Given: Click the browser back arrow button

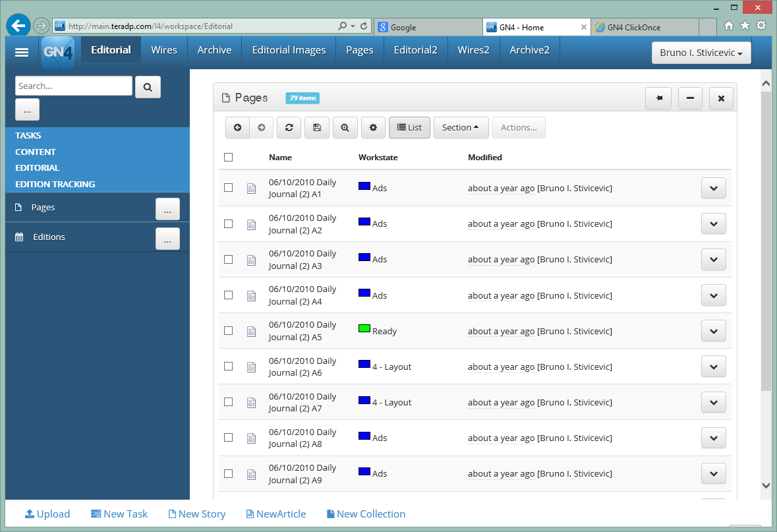Looking at the screenshot, I should [x=18, y=25].
